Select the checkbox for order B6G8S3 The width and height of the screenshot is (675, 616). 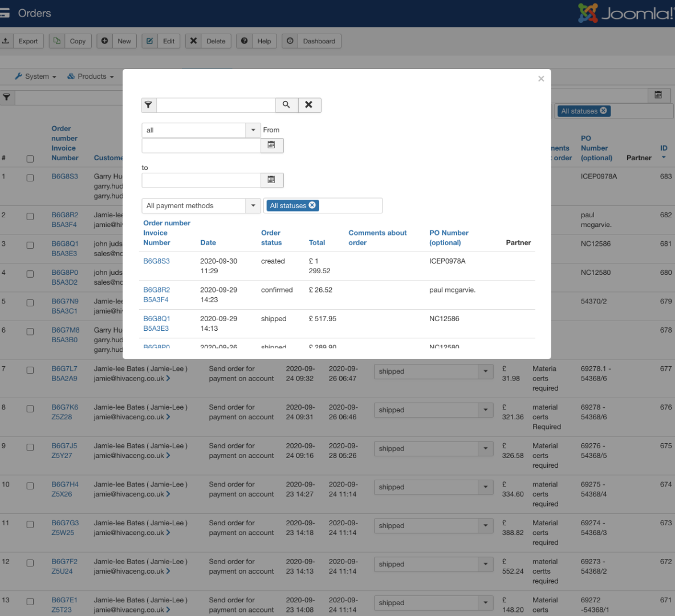pyautogui.click(x=30, y=178)
